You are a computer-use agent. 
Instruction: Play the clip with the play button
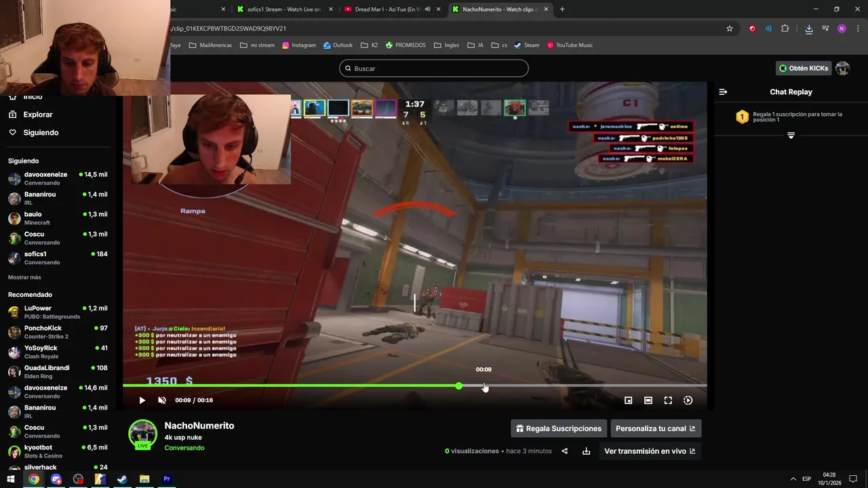(142, 401)
